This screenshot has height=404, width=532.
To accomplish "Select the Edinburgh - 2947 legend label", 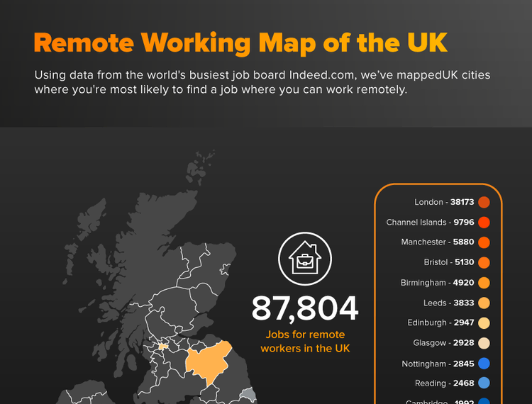I will pos(435,322).
